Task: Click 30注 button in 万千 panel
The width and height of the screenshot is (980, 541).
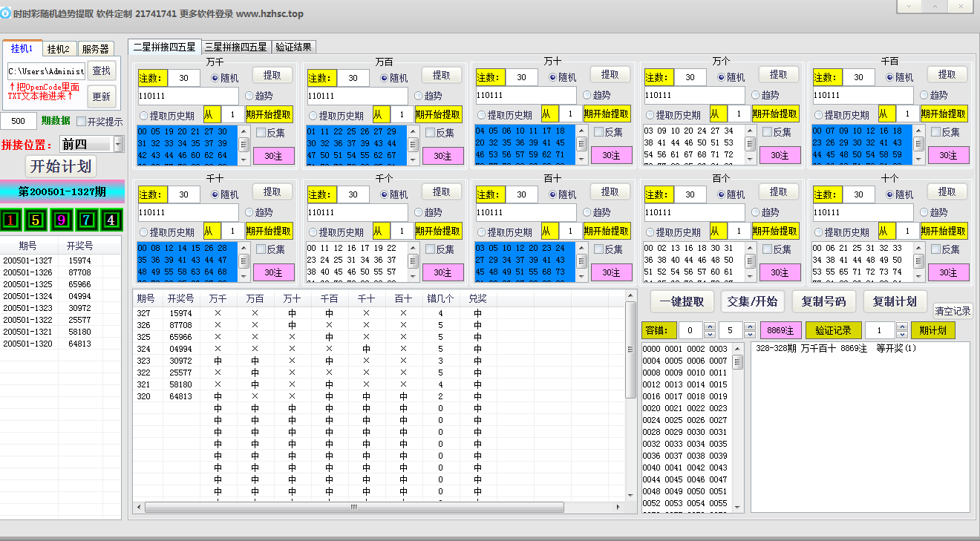Action: coord(273,156)
